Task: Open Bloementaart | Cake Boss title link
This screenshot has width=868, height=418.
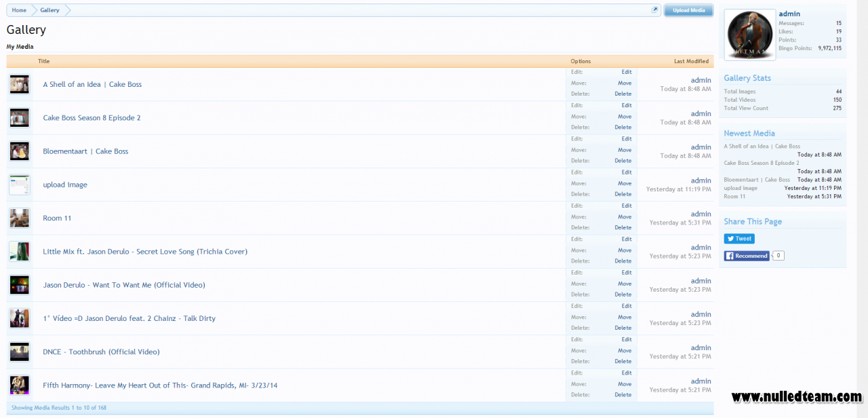Action: [85, 151]
